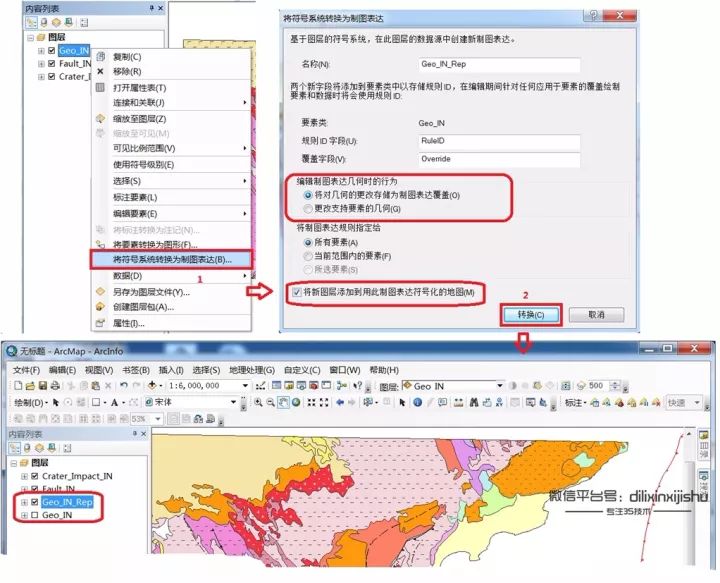Choose 将符号系统转换为制图表达(B) context menu item
Image resolution: width=720 pixels, height=583 pixels.
click(x=172, y=259)
